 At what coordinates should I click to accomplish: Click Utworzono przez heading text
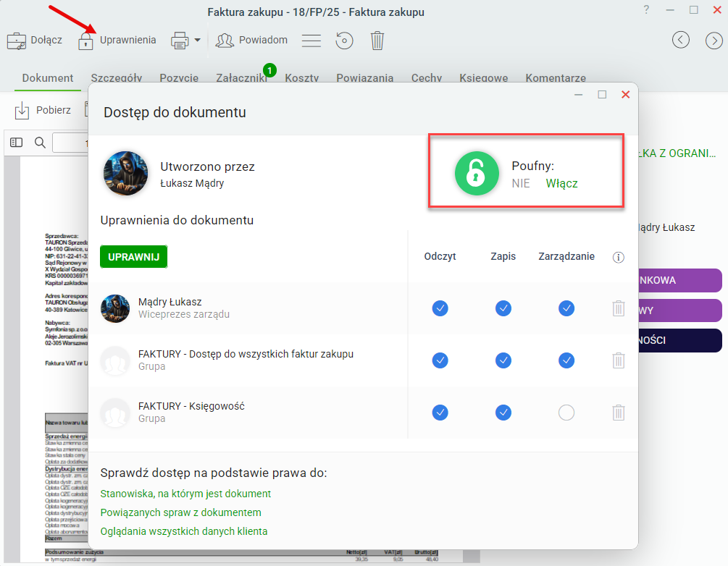[208, 166]
